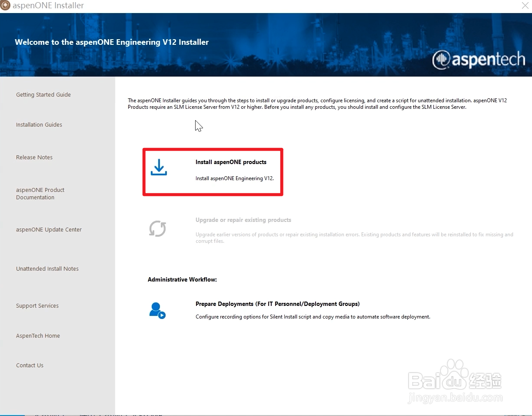Click the download arrow install icon
This screenshot has width=532, height=416.
(x=159, y=168)
